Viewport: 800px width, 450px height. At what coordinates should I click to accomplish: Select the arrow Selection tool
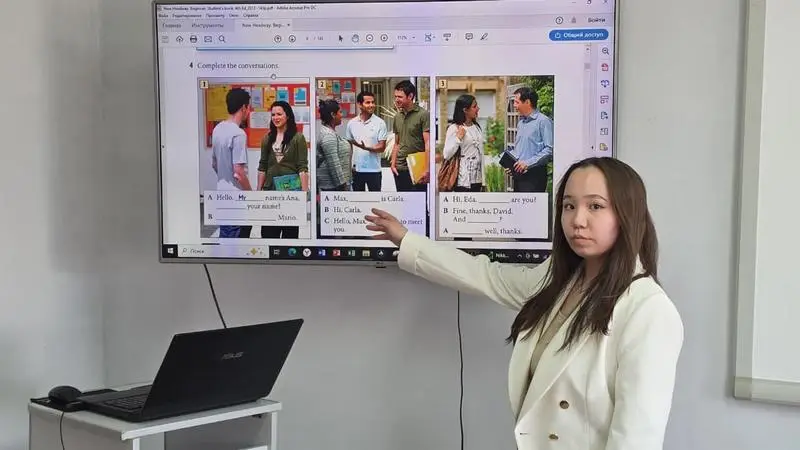pos(341,38)
